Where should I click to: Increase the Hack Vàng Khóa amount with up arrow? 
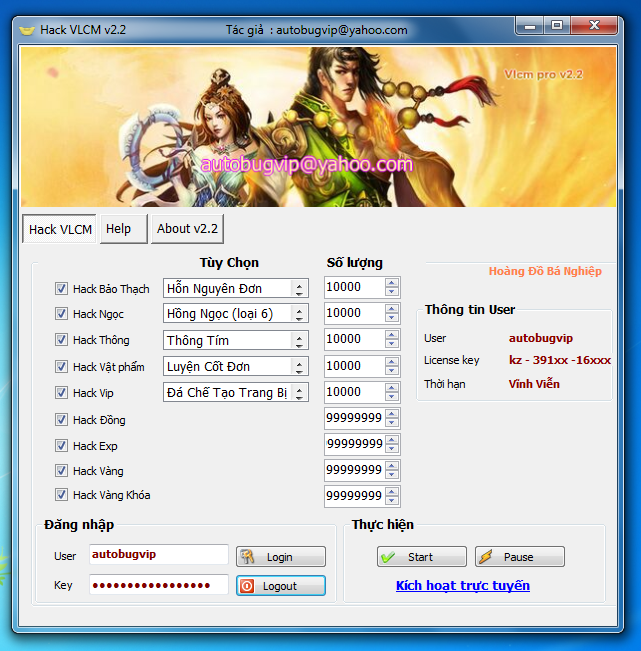pos(391,491)
